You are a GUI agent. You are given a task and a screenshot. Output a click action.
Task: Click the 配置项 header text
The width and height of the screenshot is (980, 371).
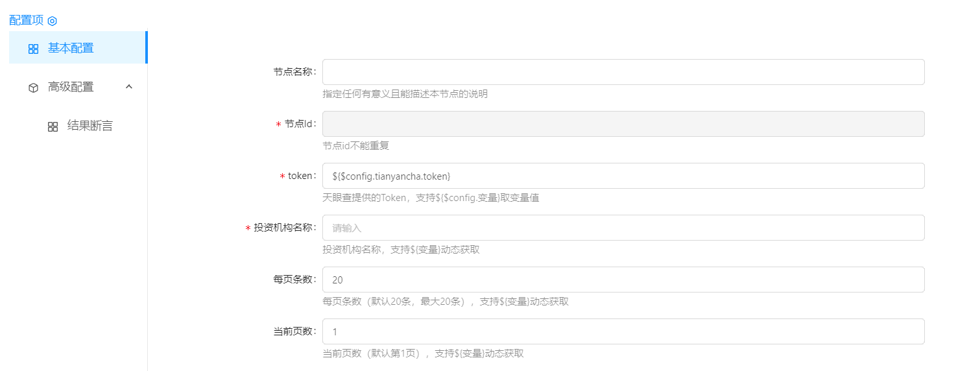(x=26, y=20)
